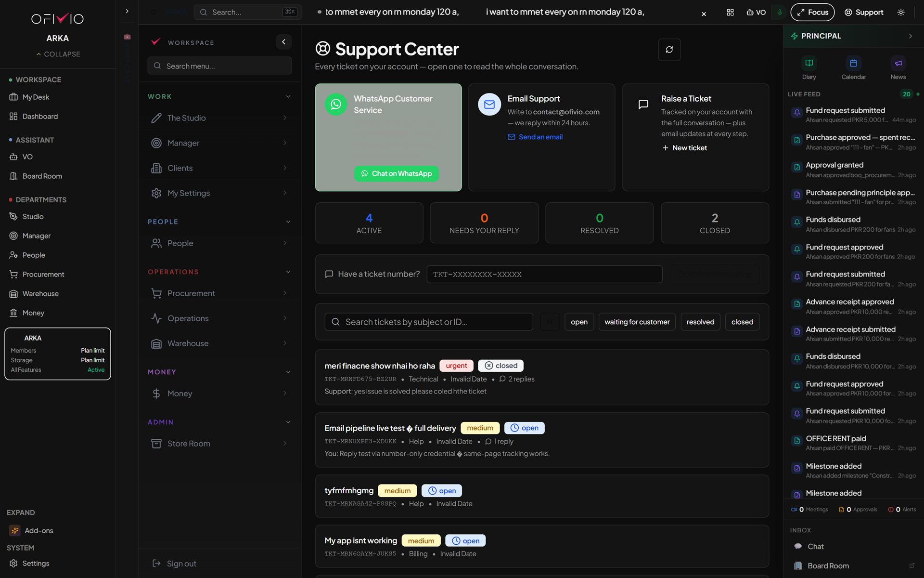The width and height of the screenshot is (924, 578).
Task: Toggle the microphone icon in top bar
Action: (780, 13)
